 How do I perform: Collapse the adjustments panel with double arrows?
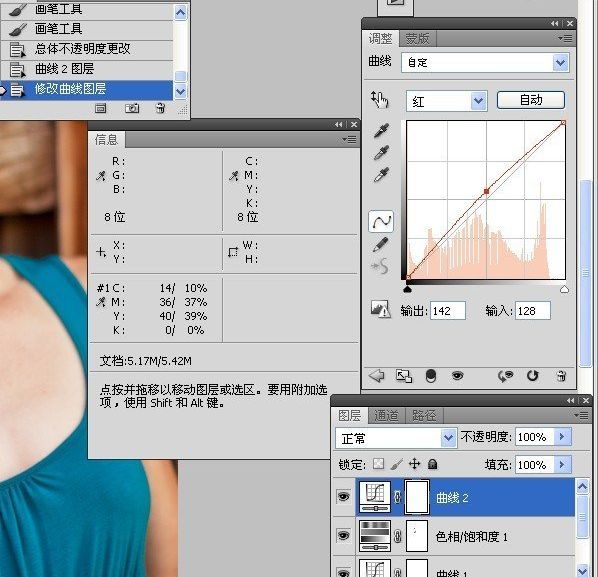[554, 24]
